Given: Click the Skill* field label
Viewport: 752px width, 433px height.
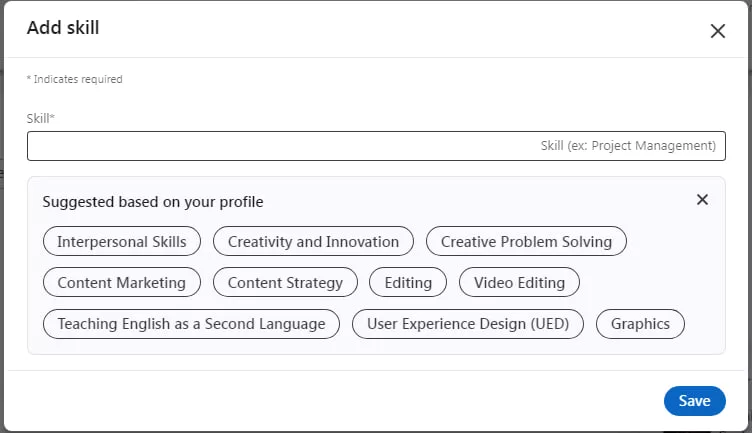Looking at the screenshot, I should (x=41, y=118).
